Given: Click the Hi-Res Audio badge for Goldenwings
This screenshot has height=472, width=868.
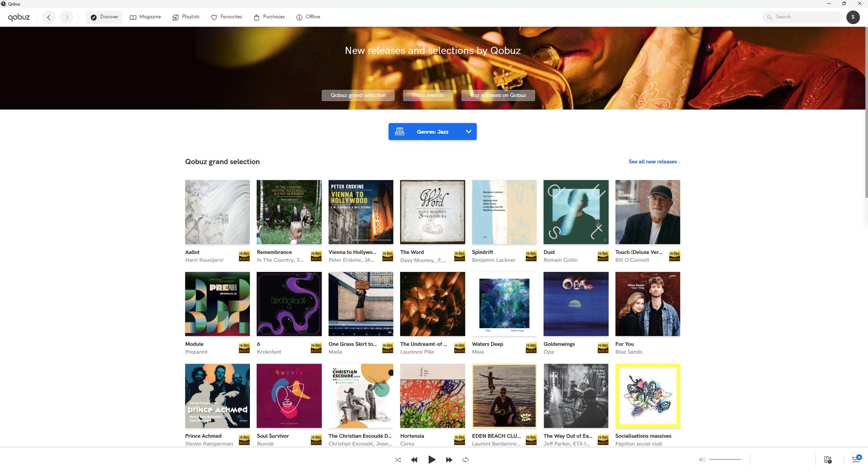Looking at the screenshot, I should tap(603, 348).
